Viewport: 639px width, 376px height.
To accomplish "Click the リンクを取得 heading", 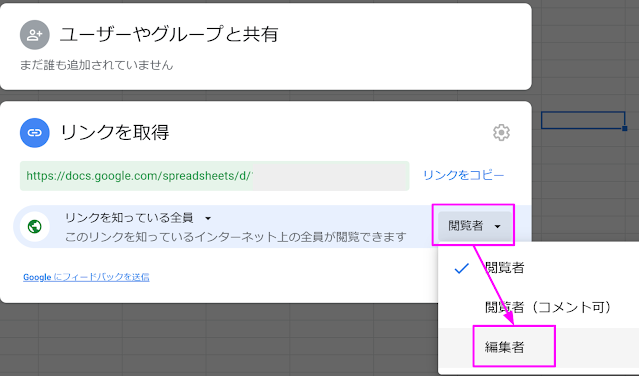I will [x=115, y=132].
